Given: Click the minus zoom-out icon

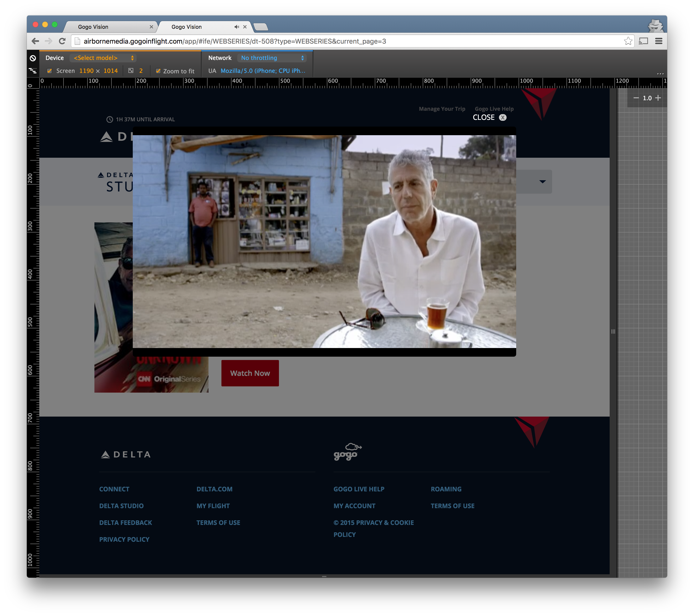Looking at the screenshot, I should point(636,98).
